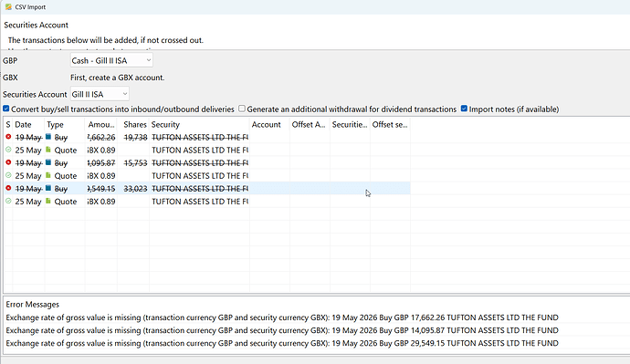This screenshot has height=364, width=630.
Task: Click error message for GBP 29,549.15 buy
Action: coord(282,343)
